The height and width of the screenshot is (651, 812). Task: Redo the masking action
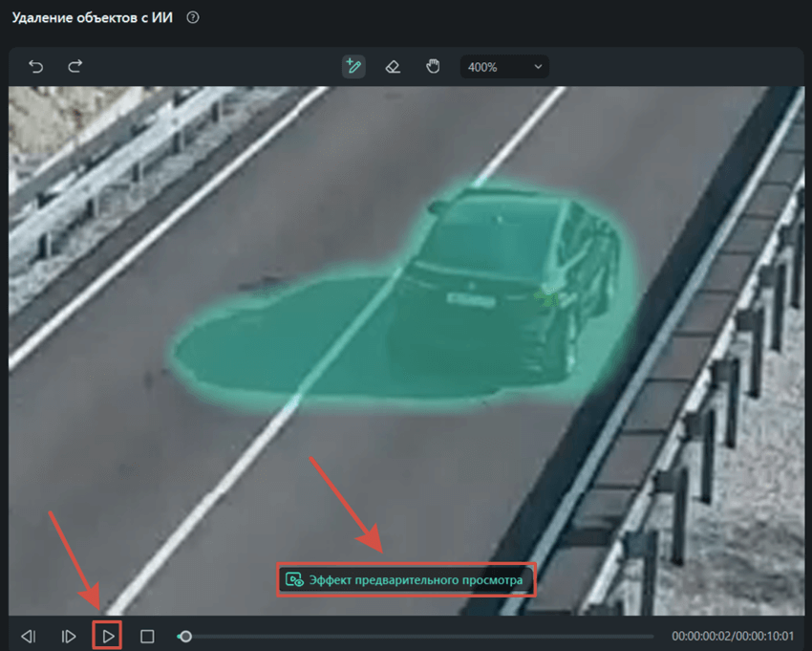click(75, 66)
